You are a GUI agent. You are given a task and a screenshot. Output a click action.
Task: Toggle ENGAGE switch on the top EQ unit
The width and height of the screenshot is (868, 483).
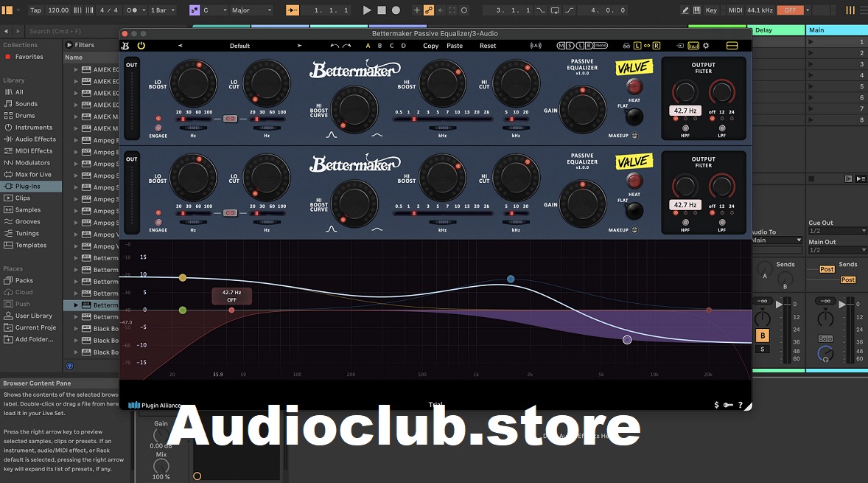[x=158, y=128]
